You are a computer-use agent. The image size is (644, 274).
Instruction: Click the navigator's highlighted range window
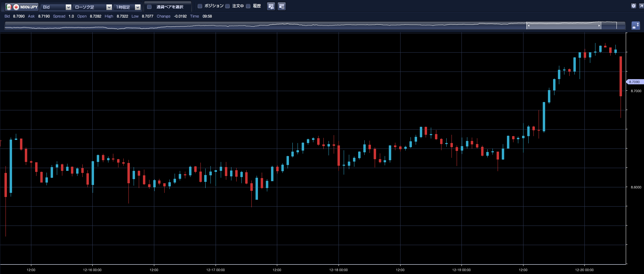coord(564,25)
